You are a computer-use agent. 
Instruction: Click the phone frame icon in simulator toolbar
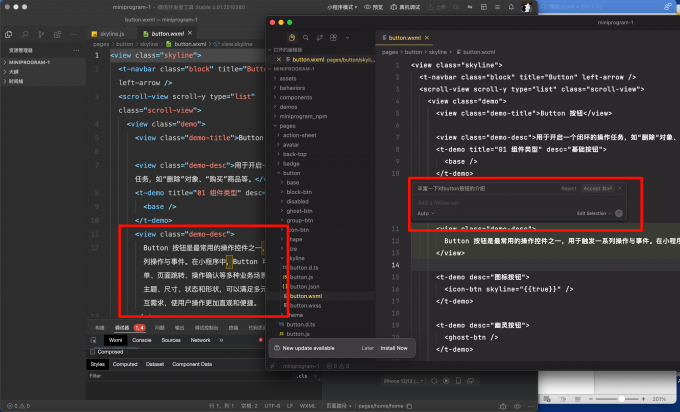pyautogui.click(x=458, y=381)
